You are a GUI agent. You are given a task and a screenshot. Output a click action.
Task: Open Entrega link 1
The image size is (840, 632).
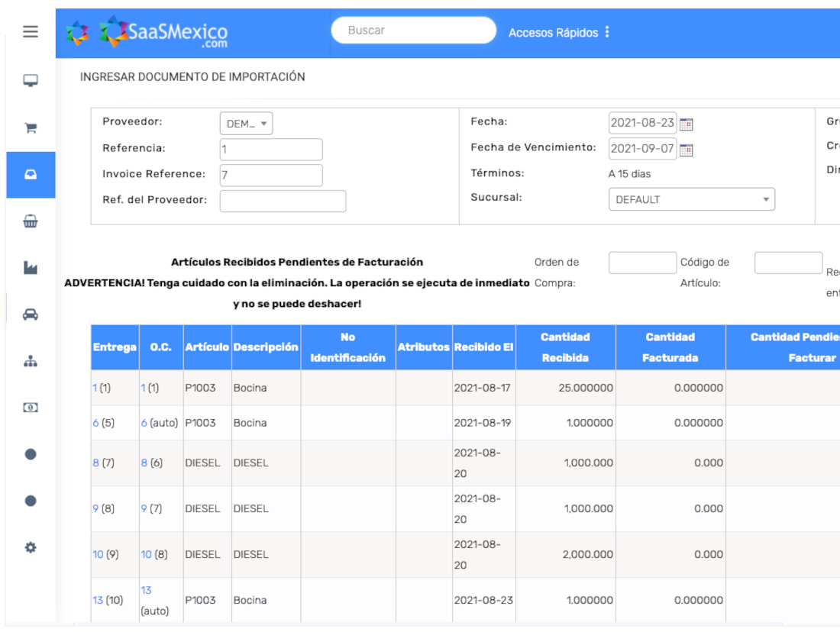95,388
